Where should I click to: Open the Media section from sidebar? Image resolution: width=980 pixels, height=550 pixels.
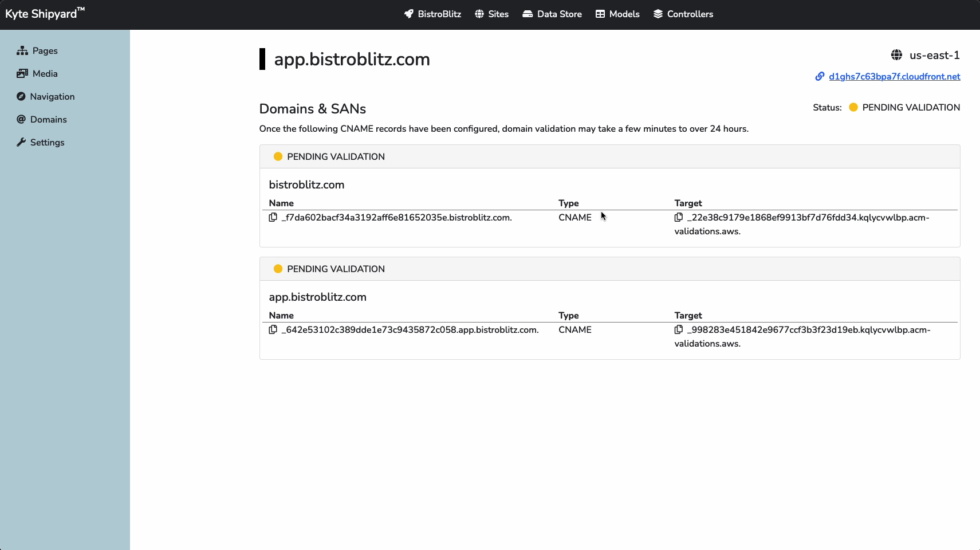(x=22, y=73)
